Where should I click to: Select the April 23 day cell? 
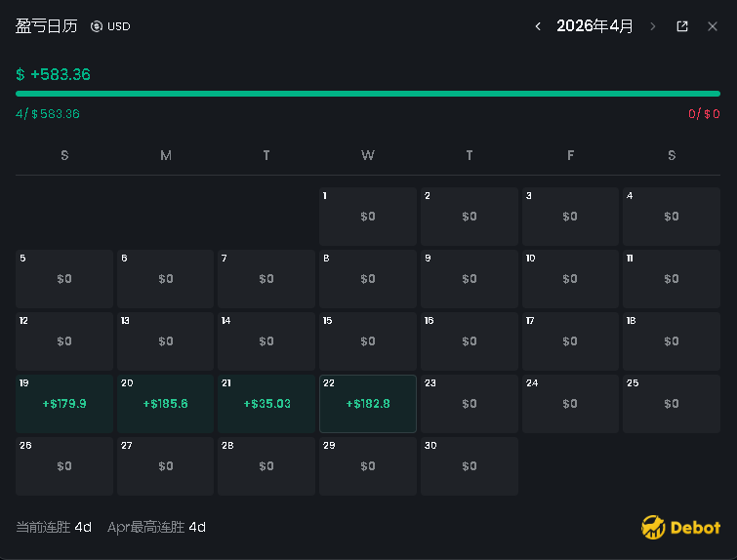pyautogui.click(x=470, y=404)
